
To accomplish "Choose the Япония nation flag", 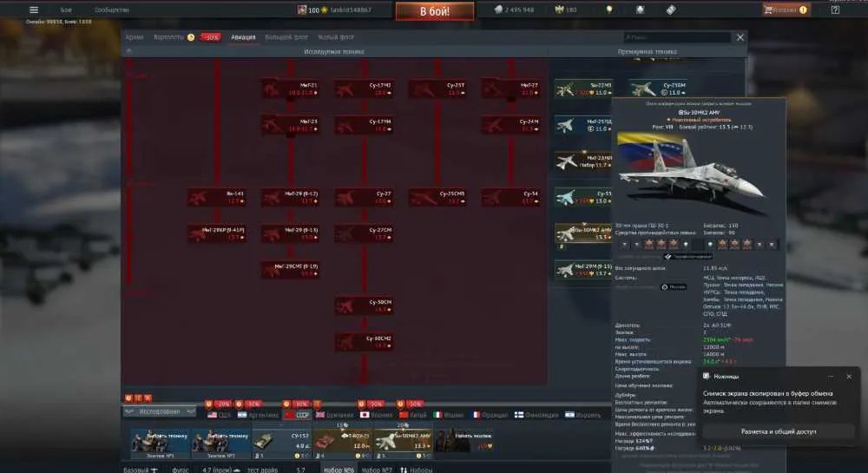I will click(x=376, y=414).
